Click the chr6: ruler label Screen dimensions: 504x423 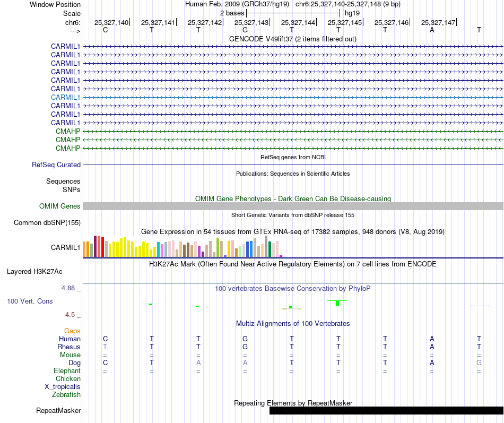pos(73,22)
